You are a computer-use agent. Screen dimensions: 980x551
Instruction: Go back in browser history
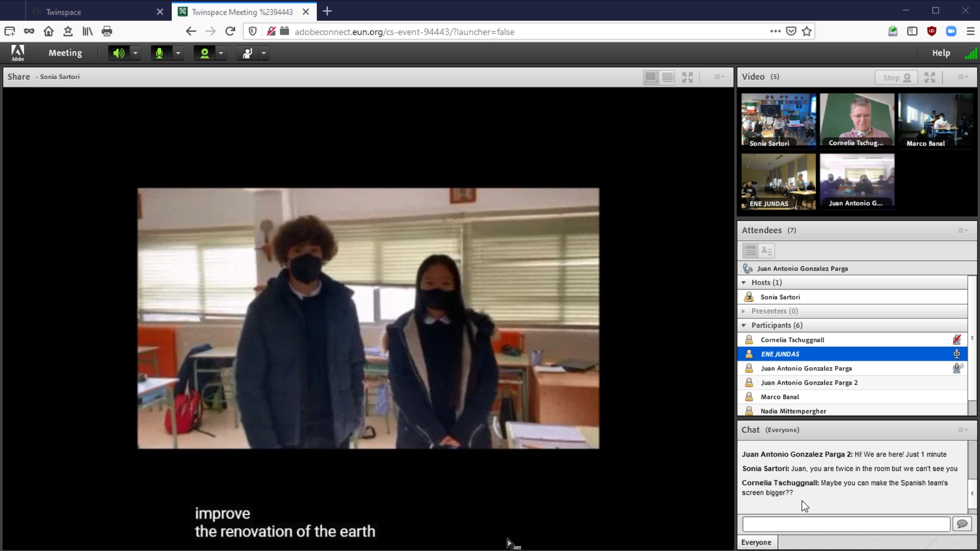[191, 32]
